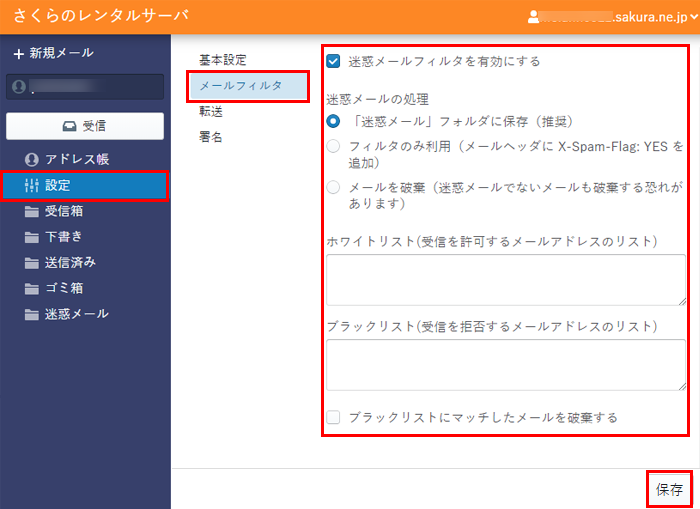Screen dimensions: 700x509
Task: Select 「迷惑メール」フォルダに保存 radio option
Action: 333,121
